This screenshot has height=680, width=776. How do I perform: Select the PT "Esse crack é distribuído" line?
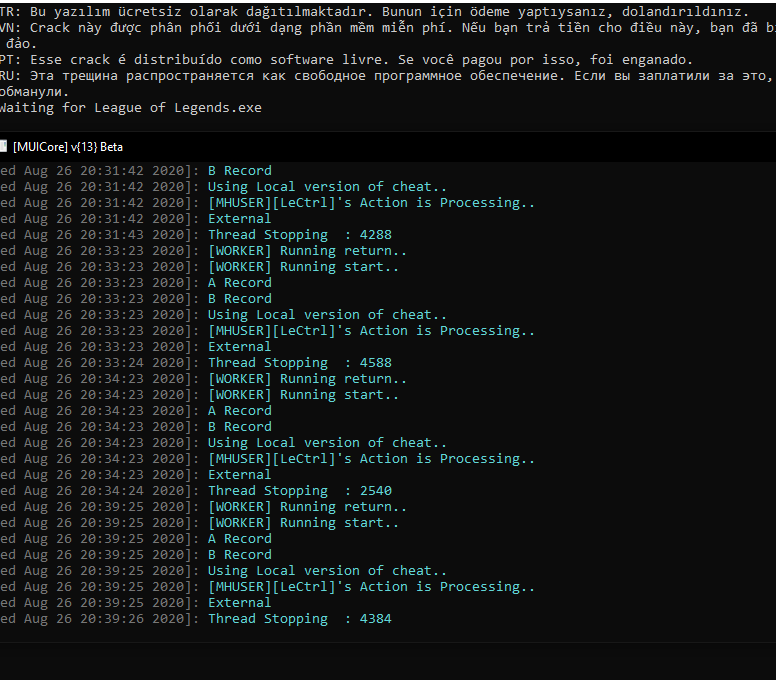click(346, 60)
